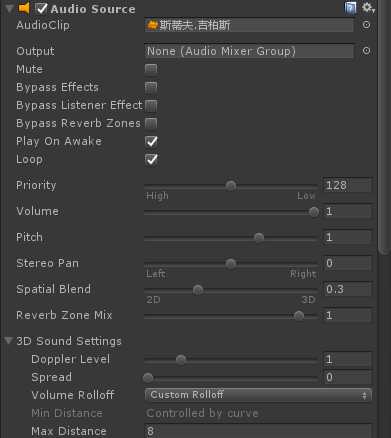Screen dimensions: 391x438
Task: Open the Audio Source help reference icon
Action: pyautogui.click(x=350, y=8)
